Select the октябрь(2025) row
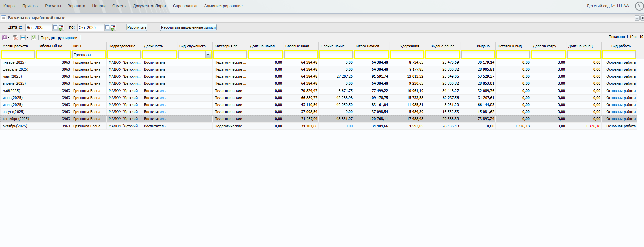Screen dimensions: 644x247 15,126
